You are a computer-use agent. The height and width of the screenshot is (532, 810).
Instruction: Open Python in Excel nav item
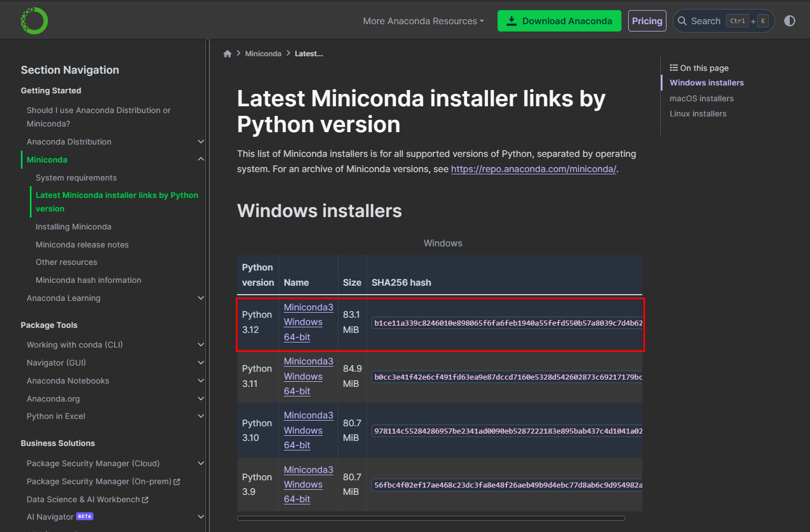56,416
